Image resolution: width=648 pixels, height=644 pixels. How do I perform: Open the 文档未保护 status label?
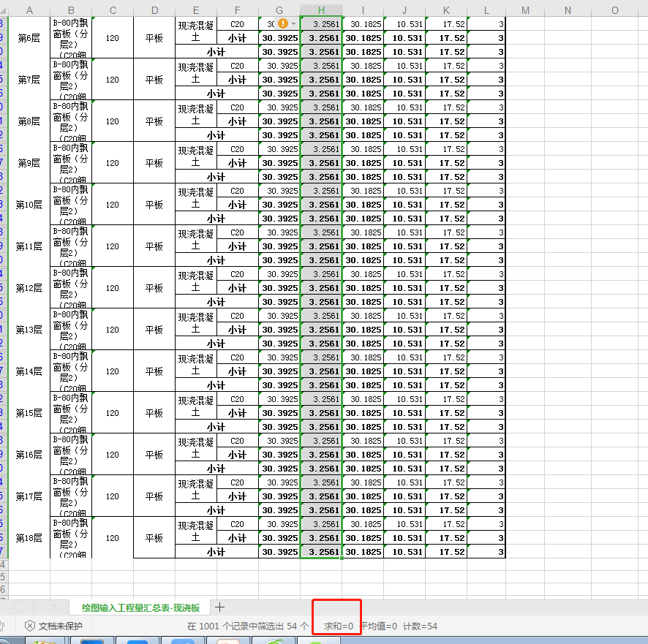point(60,626)
